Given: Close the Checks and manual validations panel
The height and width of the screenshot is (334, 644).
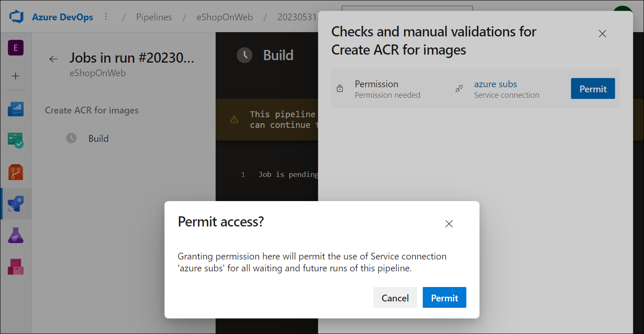Looking at the screenshot, I should coord(603,34).
